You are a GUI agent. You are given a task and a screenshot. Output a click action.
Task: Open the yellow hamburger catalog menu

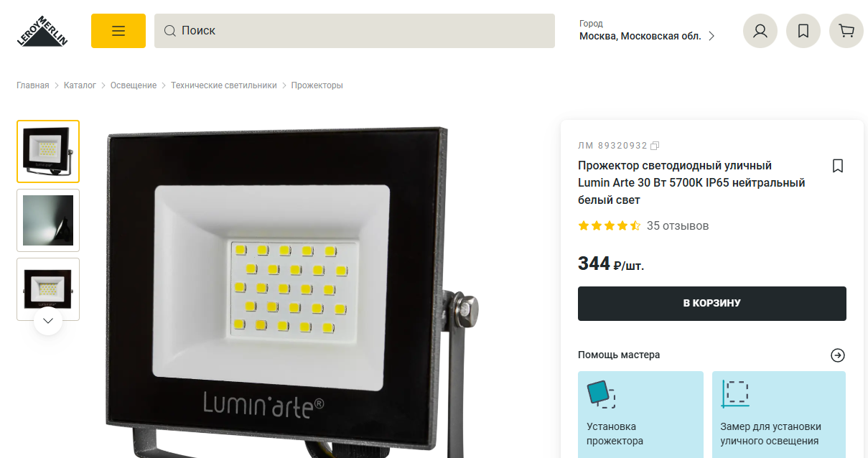118,31
